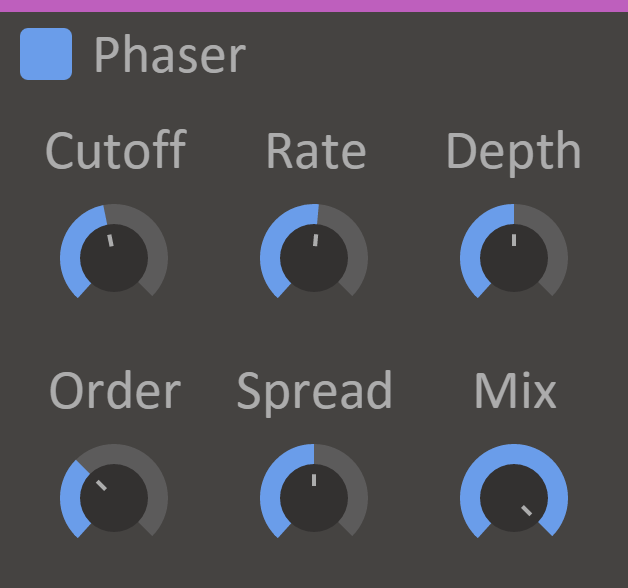Toggle the blue Phaser enable square
Screen dimensions: 628x588
[x=46, y=54]
